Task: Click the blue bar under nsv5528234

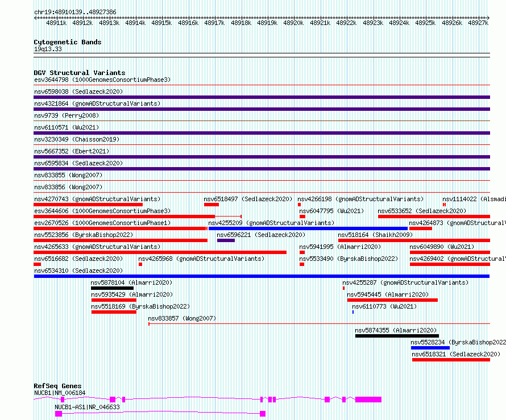Action: pos(430,348)
